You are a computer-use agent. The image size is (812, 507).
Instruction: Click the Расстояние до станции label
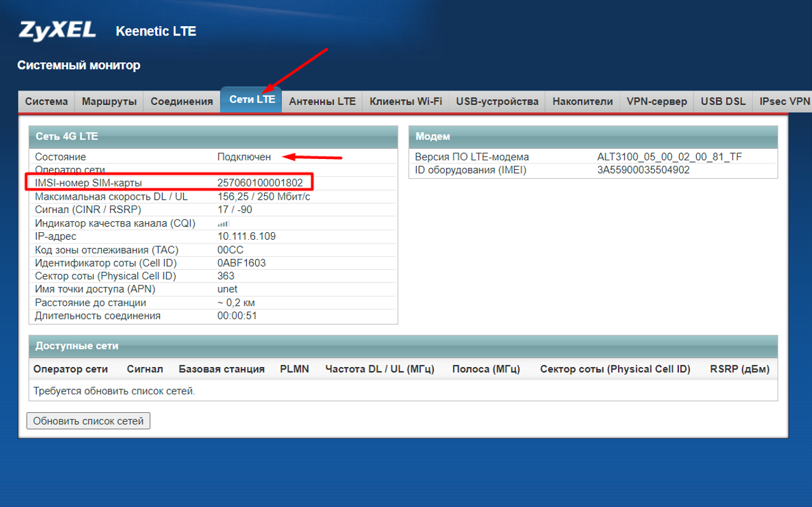point(90,303)
